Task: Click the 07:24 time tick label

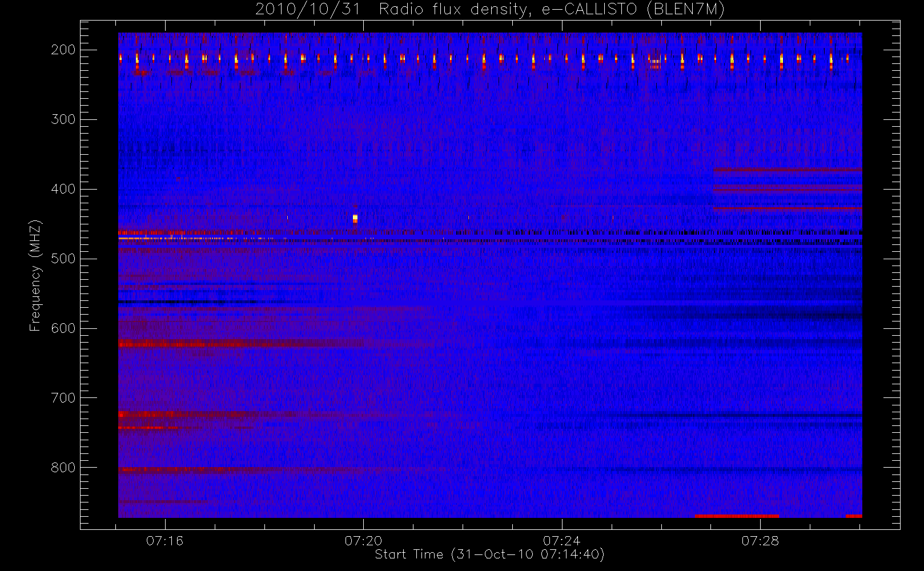Action: (562, 541)
